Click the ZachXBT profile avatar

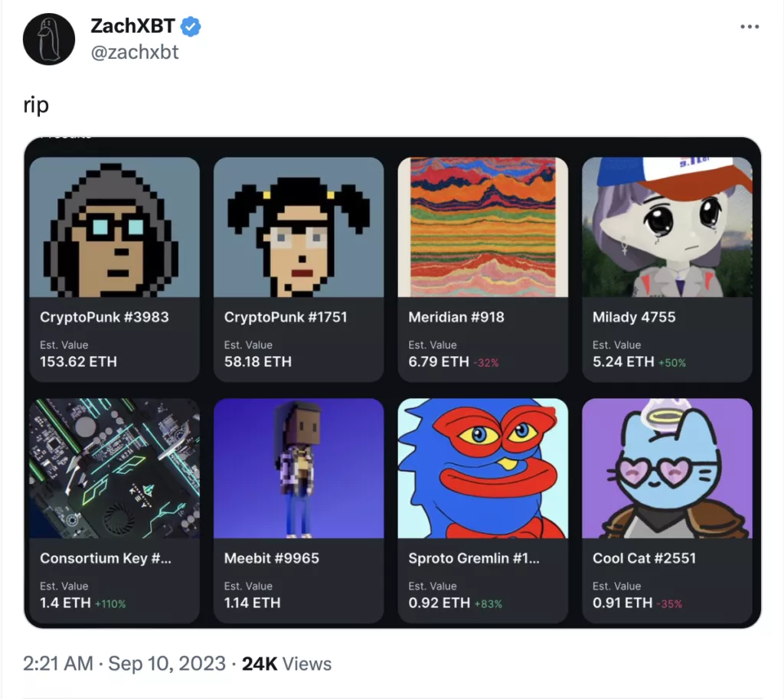pos(49,39)
